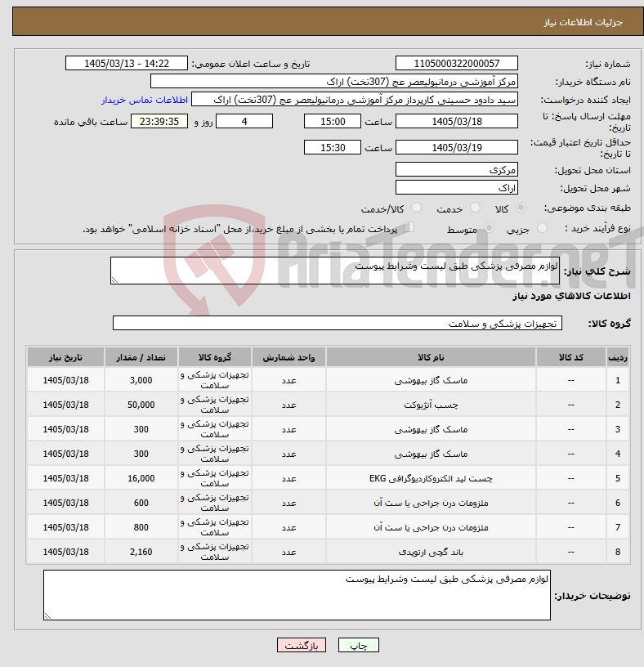Click the response deadline time 15:00 field
Viewport: 644px width, 667px height.
pyautogui.click(x=332, y=121)
